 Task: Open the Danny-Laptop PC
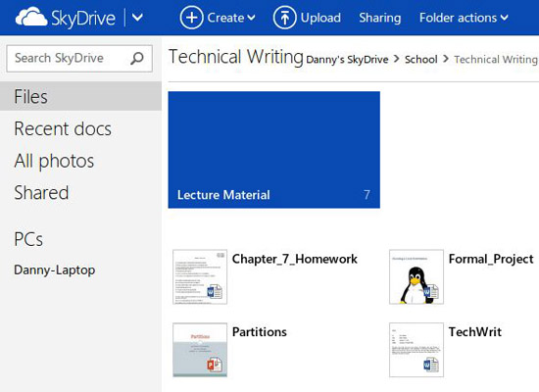55,269
